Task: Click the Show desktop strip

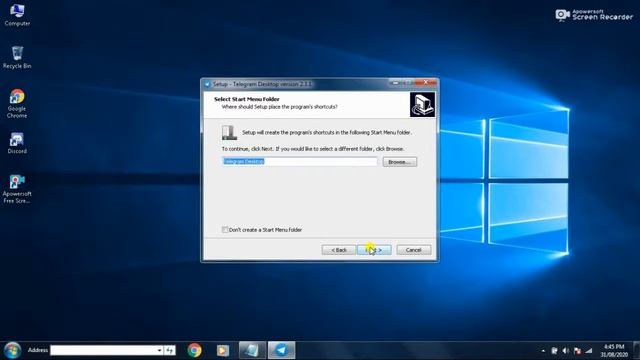Action: [x=637, y=350]
